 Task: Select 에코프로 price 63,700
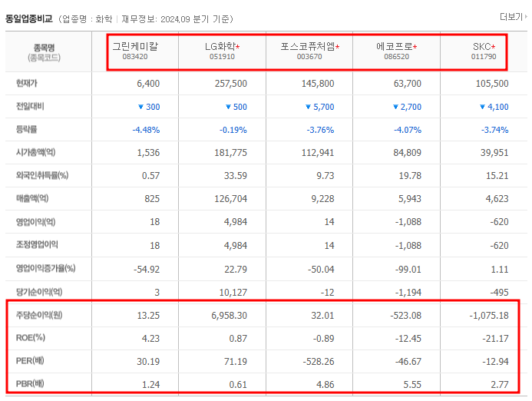[408, 84]
